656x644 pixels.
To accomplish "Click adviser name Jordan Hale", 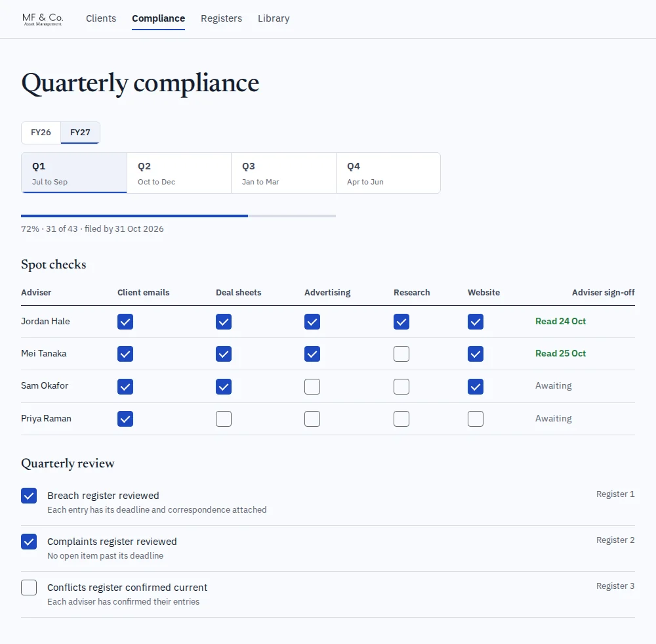I will coord(45,321).
